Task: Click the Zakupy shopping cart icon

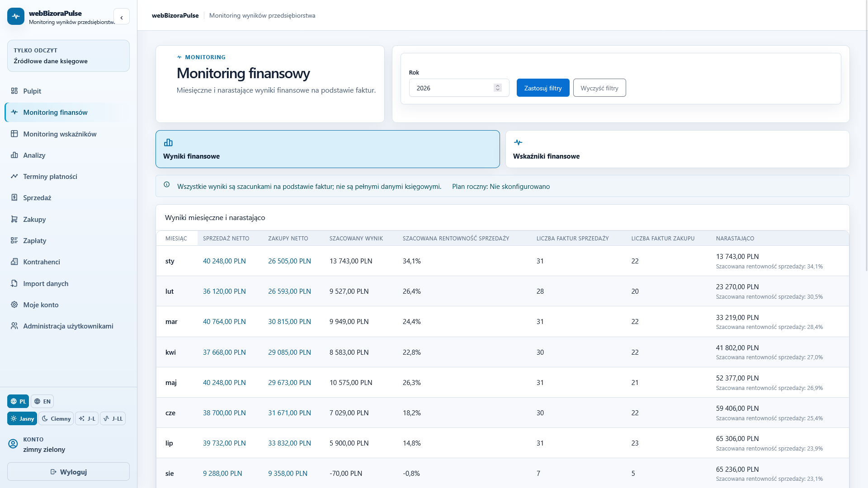Action: [x=14, y=219]
